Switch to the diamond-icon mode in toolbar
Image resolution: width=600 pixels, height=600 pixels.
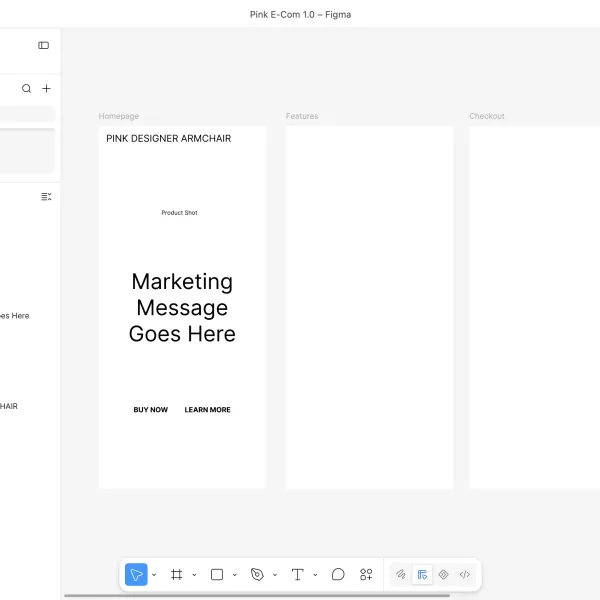click(443, 574)
